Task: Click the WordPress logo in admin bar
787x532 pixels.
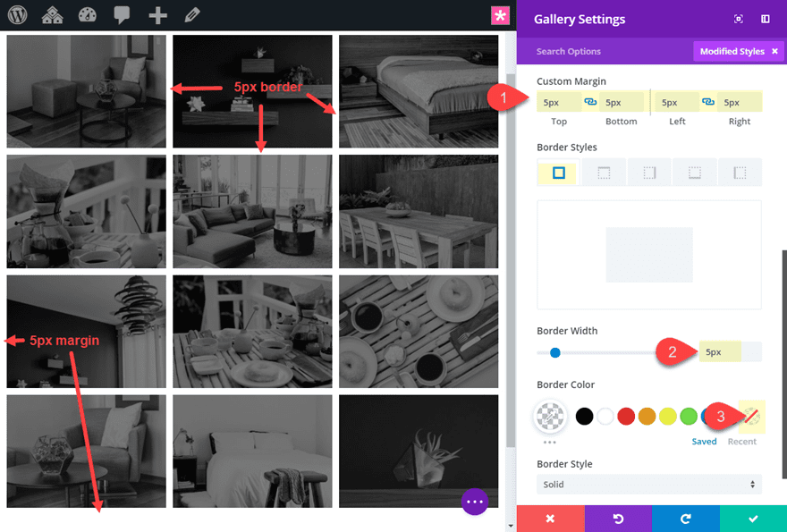Action: pos(17,14)
